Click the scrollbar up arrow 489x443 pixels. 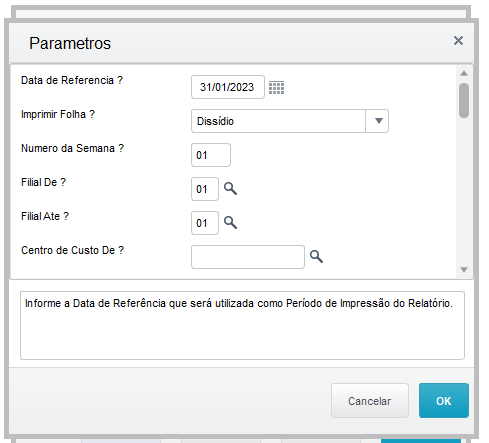[464, 73]
